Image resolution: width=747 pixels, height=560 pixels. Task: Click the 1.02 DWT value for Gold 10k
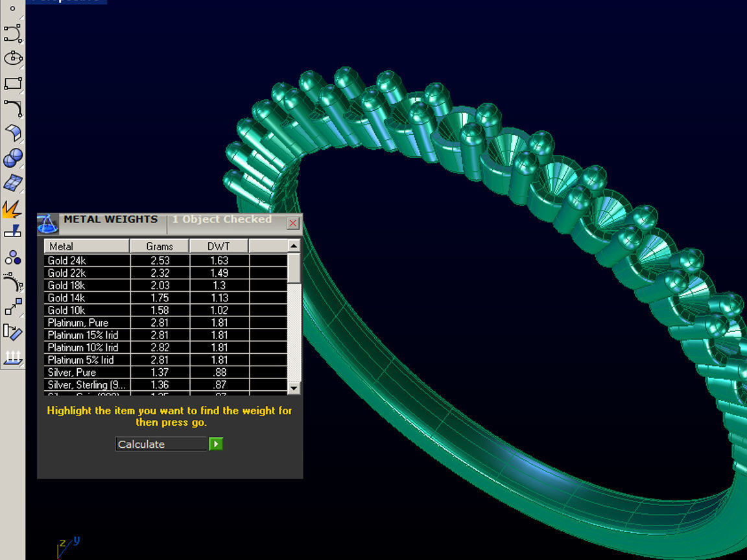point(219,310)
